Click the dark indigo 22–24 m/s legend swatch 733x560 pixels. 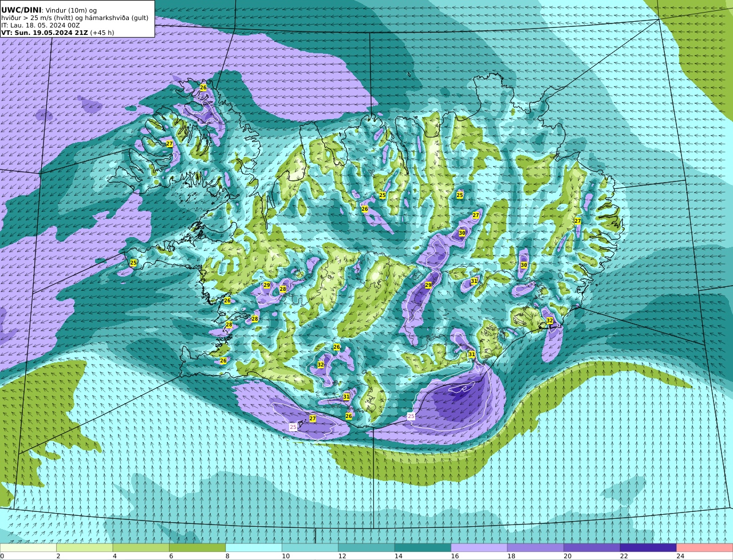coord(648,547)
